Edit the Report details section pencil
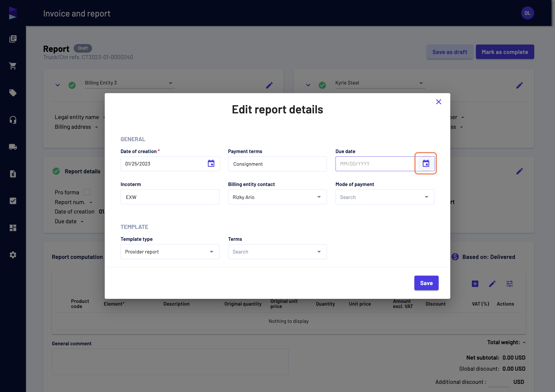This screenshot has height=392, width=555. pos(520,171)
